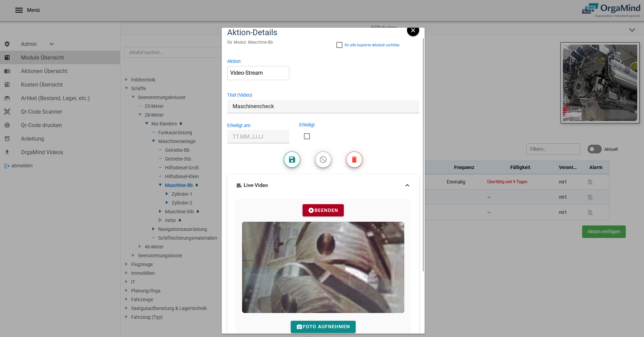Open the engine thumbnail image
Viewport: 644px width, 337px height.
599,82
